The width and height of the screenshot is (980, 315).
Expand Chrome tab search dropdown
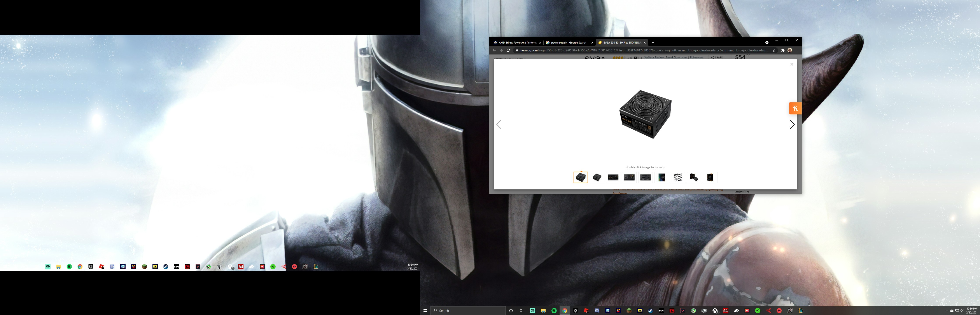click(x=767, y=43)
